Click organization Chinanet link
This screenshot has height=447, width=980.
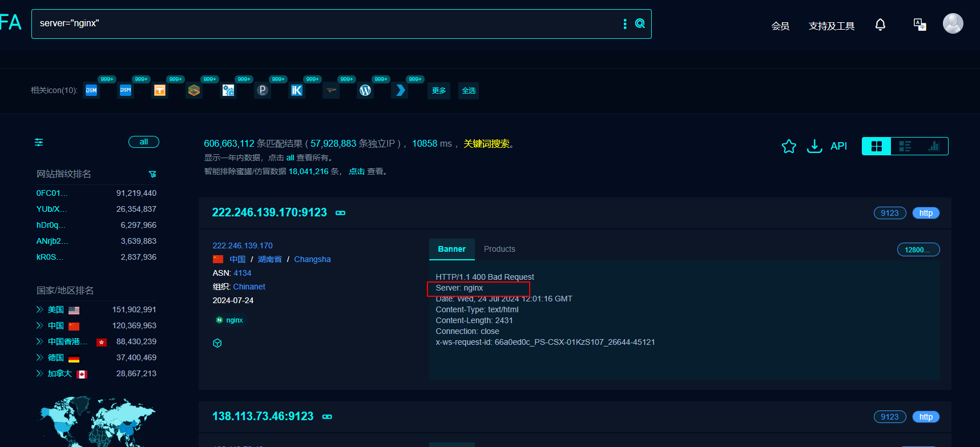[249, 287]
